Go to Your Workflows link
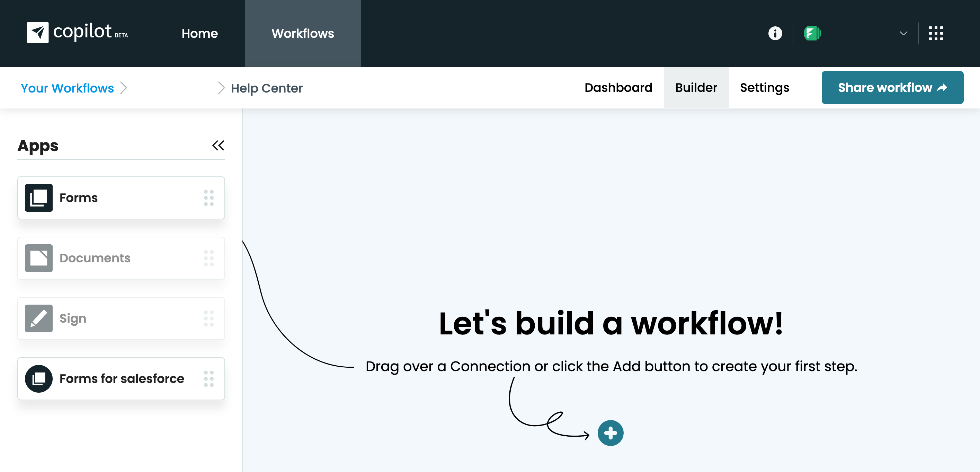980x472 pixels. [x=67, y=88]
